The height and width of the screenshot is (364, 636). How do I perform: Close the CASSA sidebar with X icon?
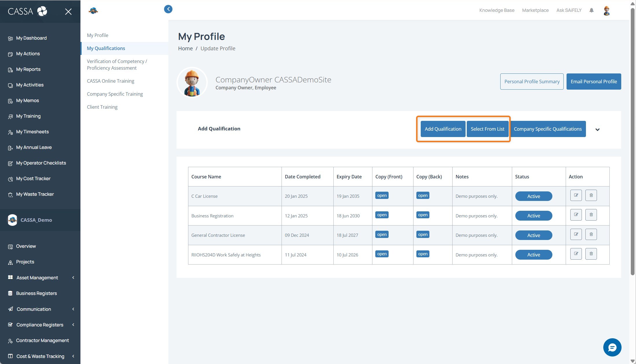pyautogui.click(x=68, y=12)
